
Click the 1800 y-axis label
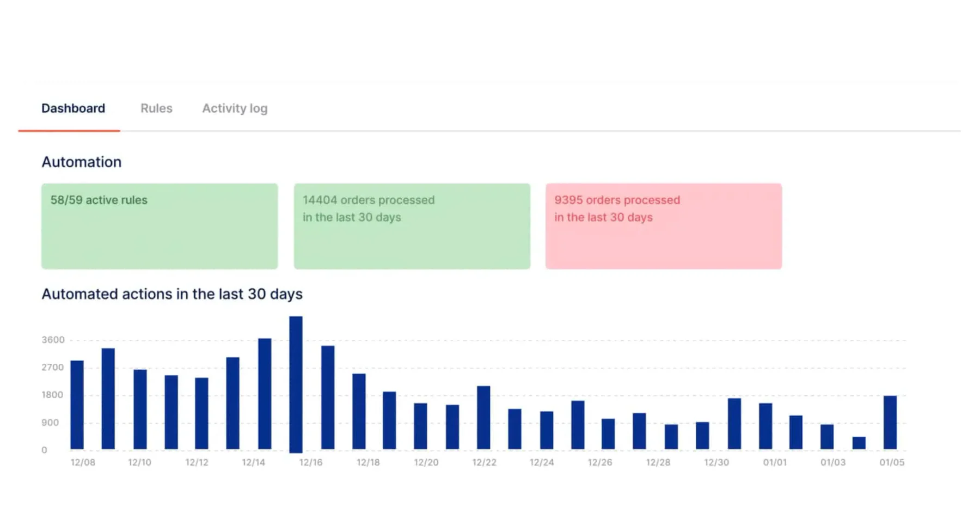[x=52, y=395]
